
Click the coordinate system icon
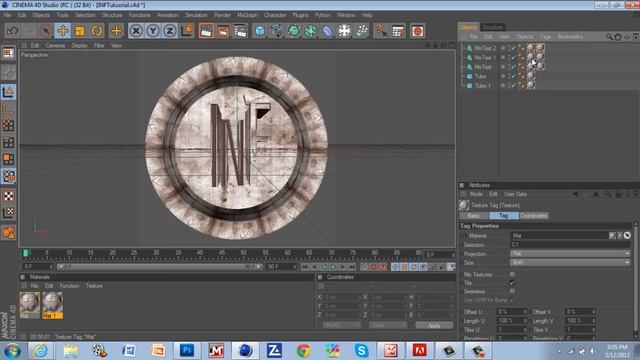[187, 31]
